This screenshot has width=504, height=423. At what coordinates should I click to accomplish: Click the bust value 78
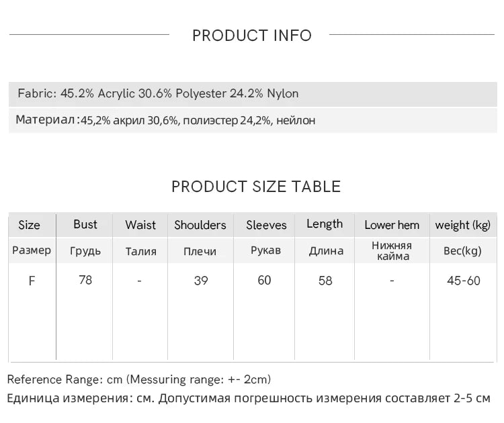pos(85,279)
